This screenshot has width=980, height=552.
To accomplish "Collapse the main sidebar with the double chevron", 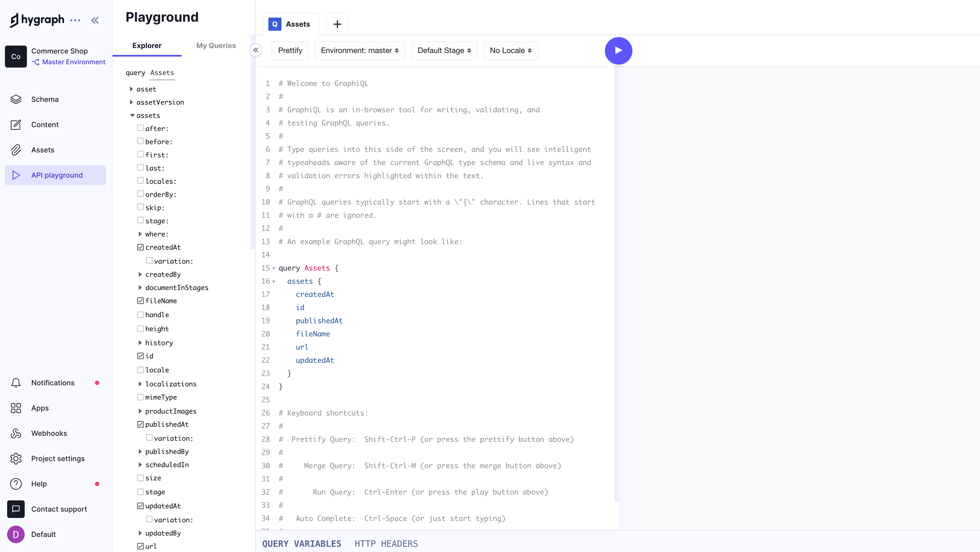I will (x=95, y=20).
